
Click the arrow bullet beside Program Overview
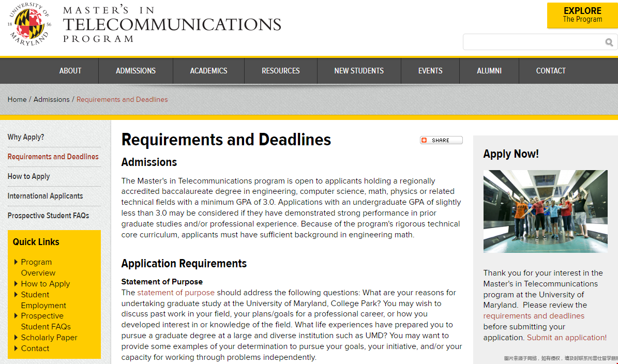click(16, 262)
